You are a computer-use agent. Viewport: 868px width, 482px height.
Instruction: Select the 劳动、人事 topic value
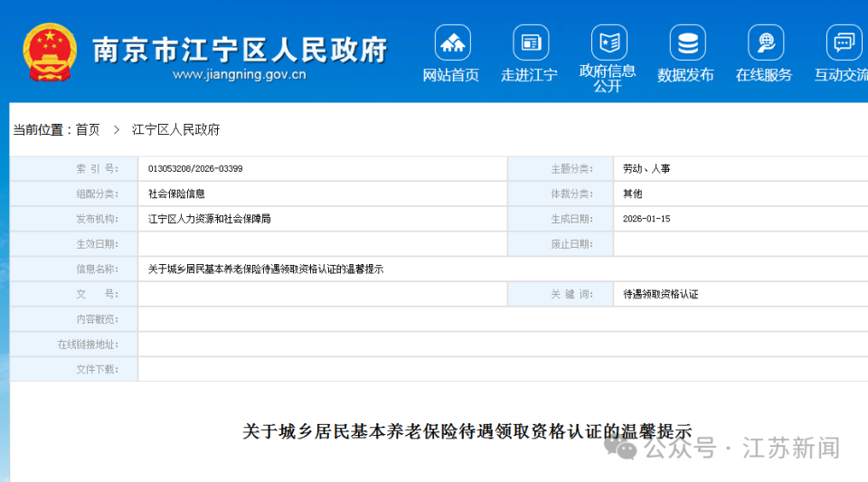point(646,169)
